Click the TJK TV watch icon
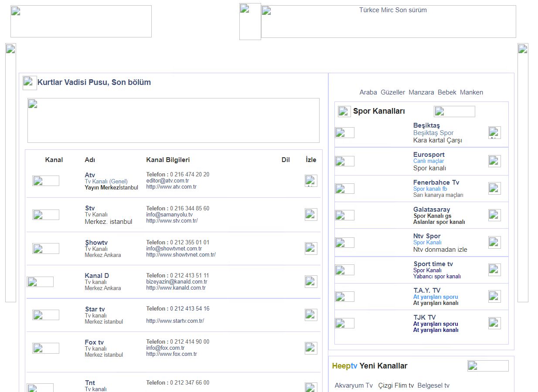 (494, 323)
